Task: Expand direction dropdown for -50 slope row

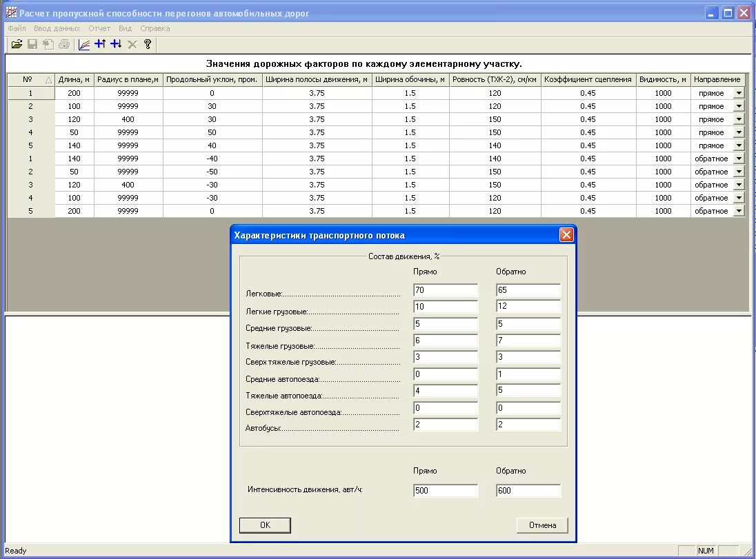Action: click(x=739, y=171)
